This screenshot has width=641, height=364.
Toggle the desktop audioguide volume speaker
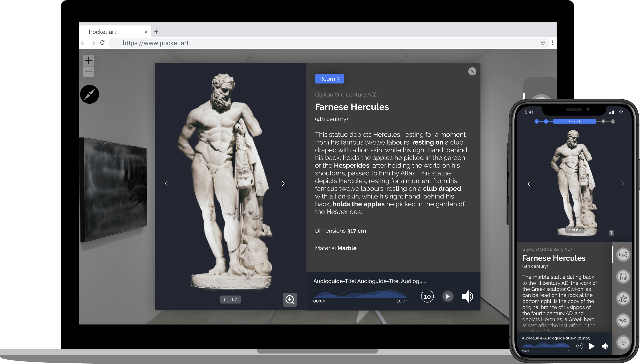(x=467, y=296)
